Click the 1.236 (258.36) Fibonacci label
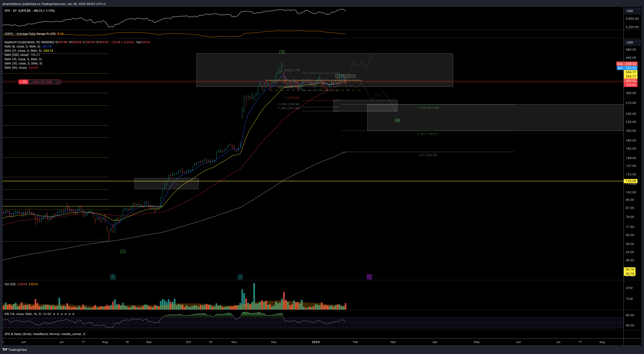644x354 pixels. [x=289, y=104]
